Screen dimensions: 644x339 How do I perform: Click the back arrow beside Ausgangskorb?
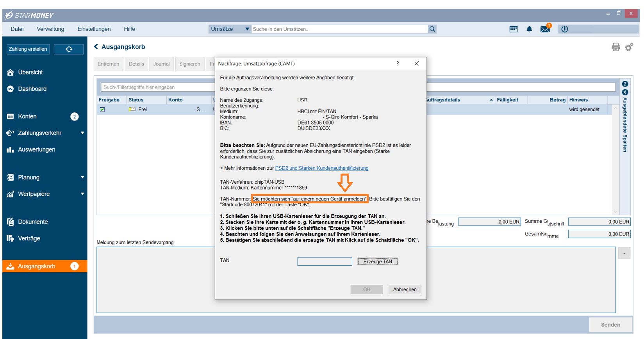coord(96,47)
